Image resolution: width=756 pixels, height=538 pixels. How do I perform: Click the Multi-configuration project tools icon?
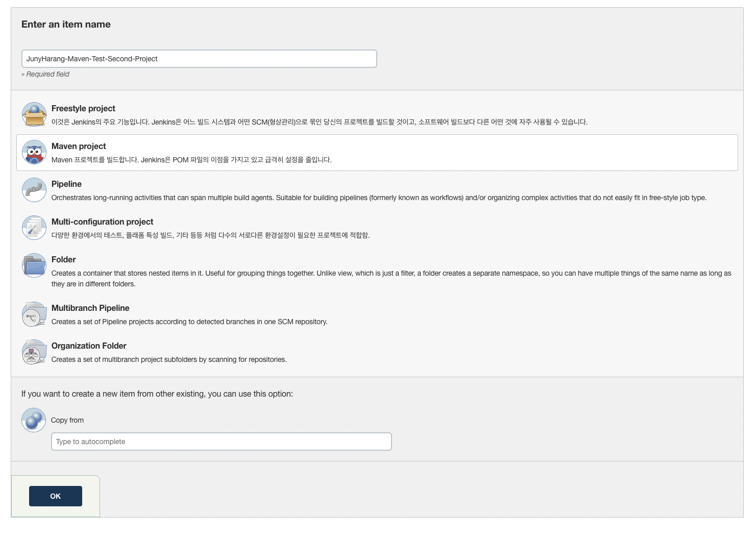(x=34, y=228)
